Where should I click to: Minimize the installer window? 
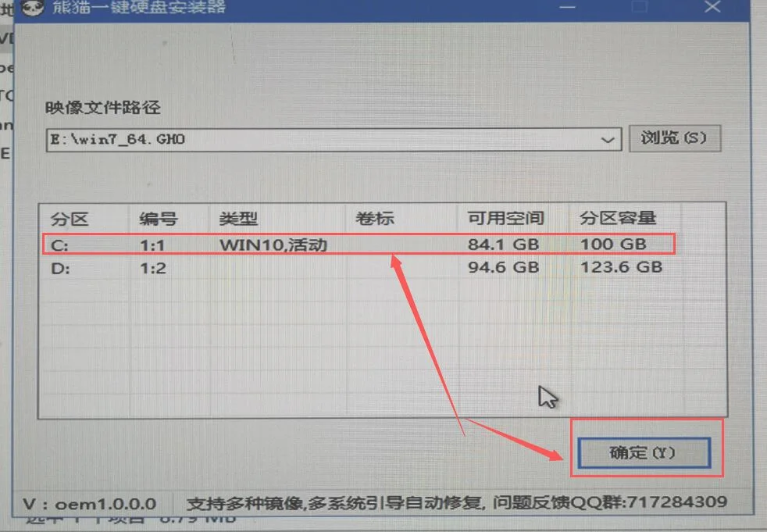(567, 7)
